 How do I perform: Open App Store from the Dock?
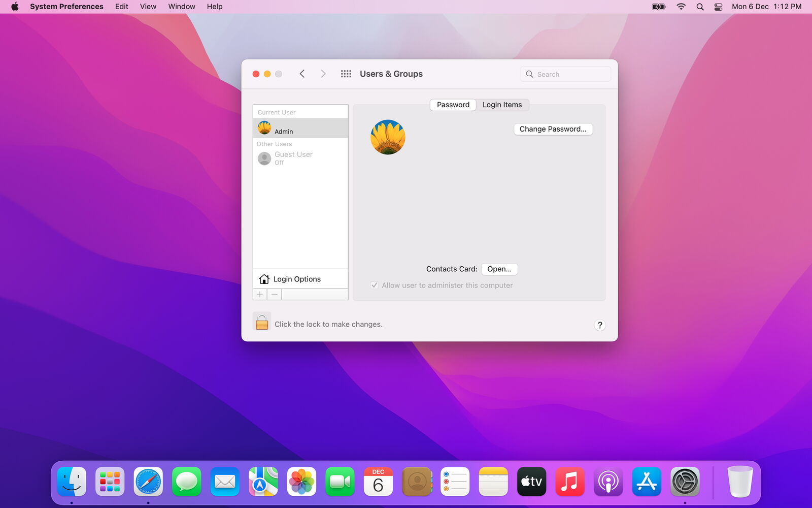(647, 482)
